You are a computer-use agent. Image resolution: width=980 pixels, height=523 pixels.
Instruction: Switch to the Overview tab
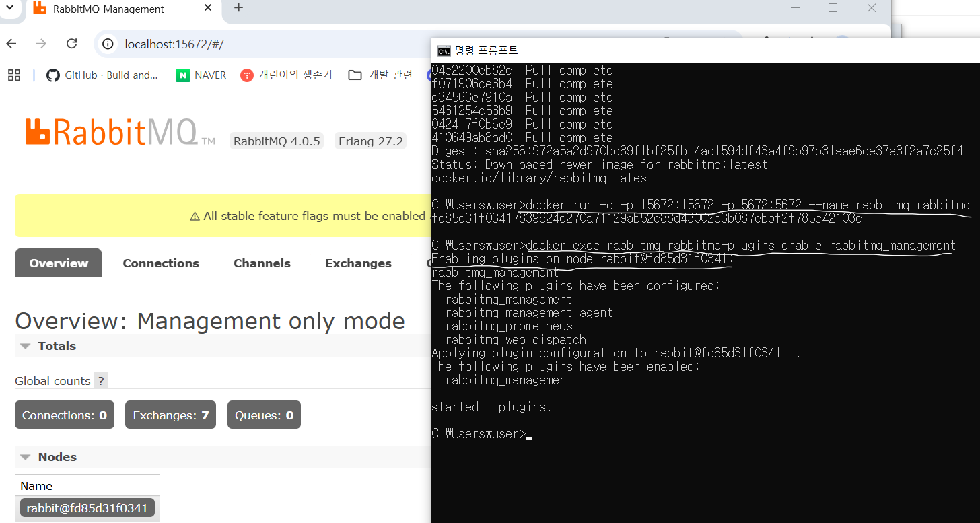59,263
